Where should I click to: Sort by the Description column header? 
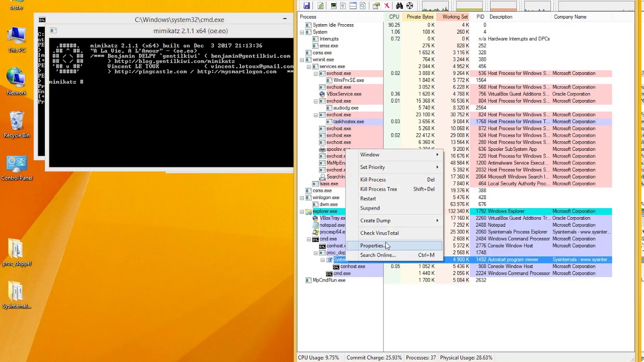pyautogui.click(x=520, y=17)
